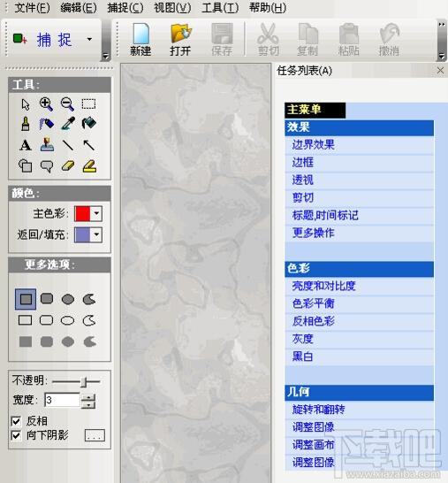Click the 撤消 undo toolbar icon

(389, 40)
